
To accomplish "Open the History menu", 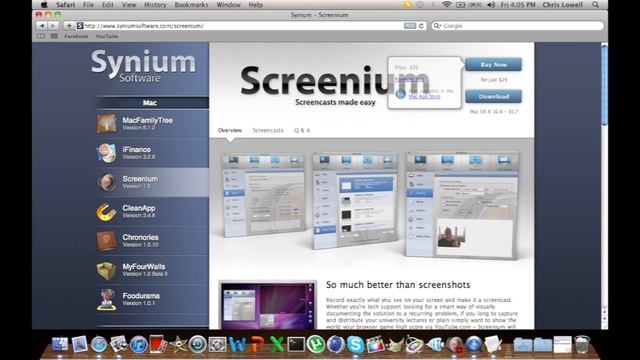I will [x=155, y=4].
